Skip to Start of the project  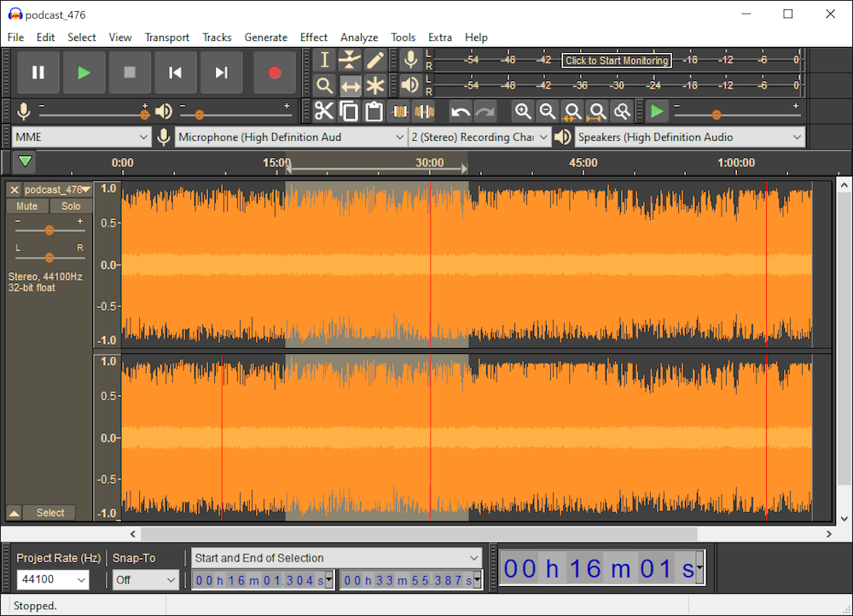tap(175, 73)
